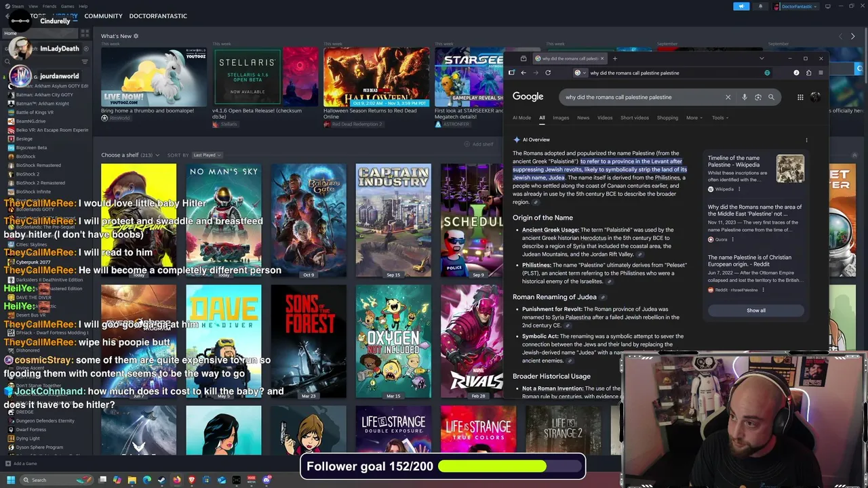Switch Google results to Shopping

tap(667, 118)
